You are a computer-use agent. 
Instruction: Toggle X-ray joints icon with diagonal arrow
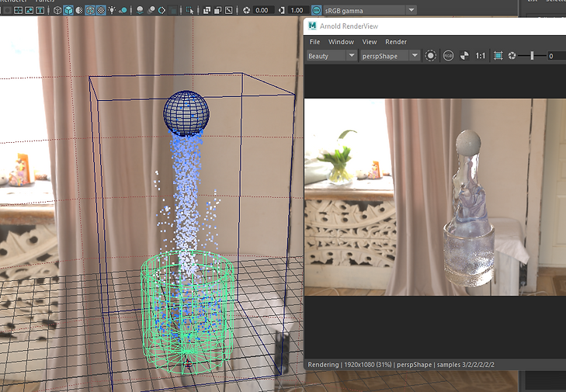tap(228, 10)
